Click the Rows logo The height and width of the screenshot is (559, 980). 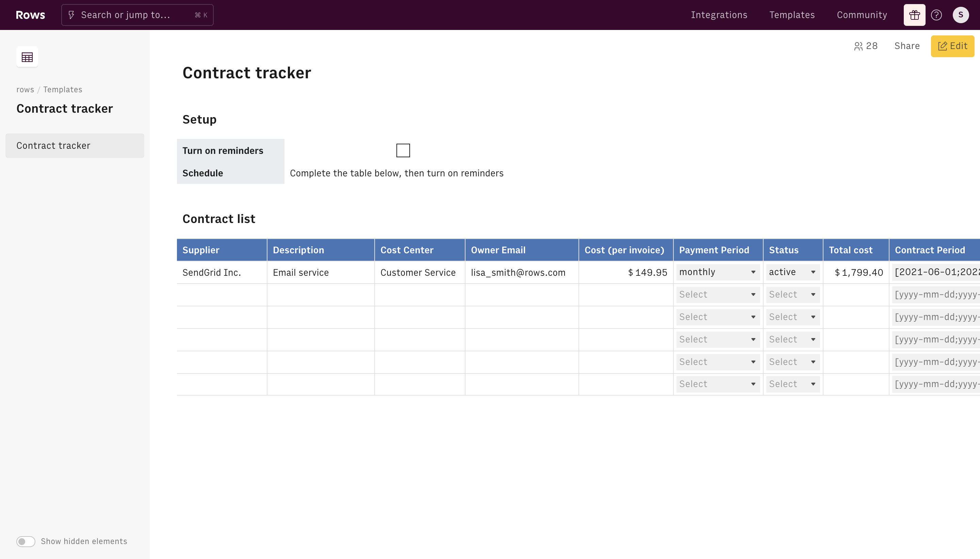[30, 15]
